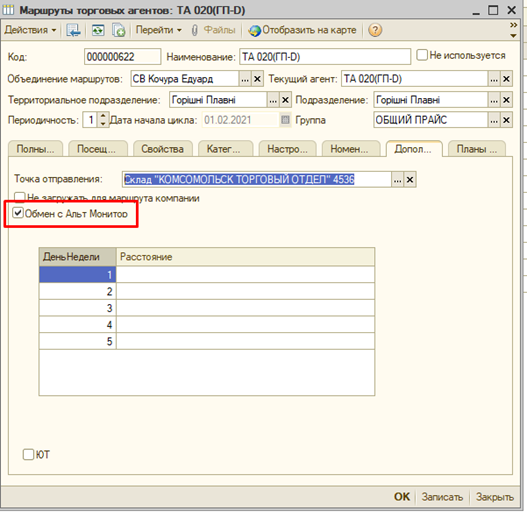
Task: Enable the Не используется checkbox
Action: (x=421, y=55)
